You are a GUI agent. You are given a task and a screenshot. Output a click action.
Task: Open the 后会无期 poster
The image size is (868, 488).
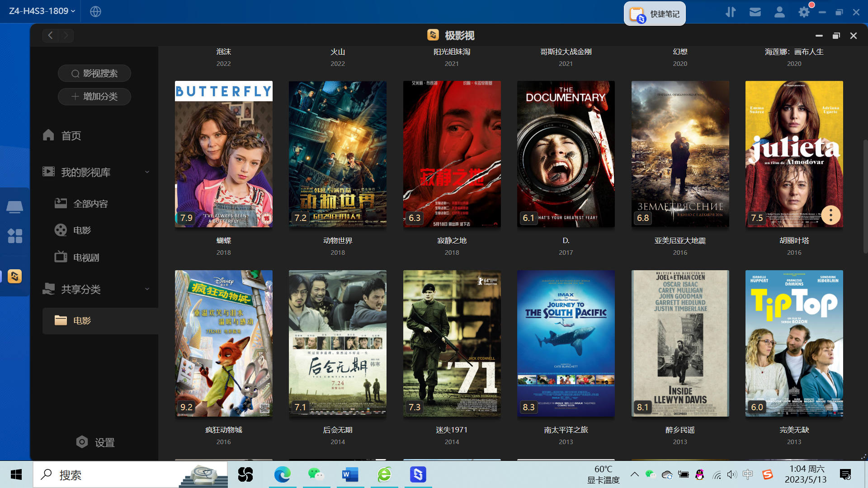pyautogui.click(x=338, y=343)
